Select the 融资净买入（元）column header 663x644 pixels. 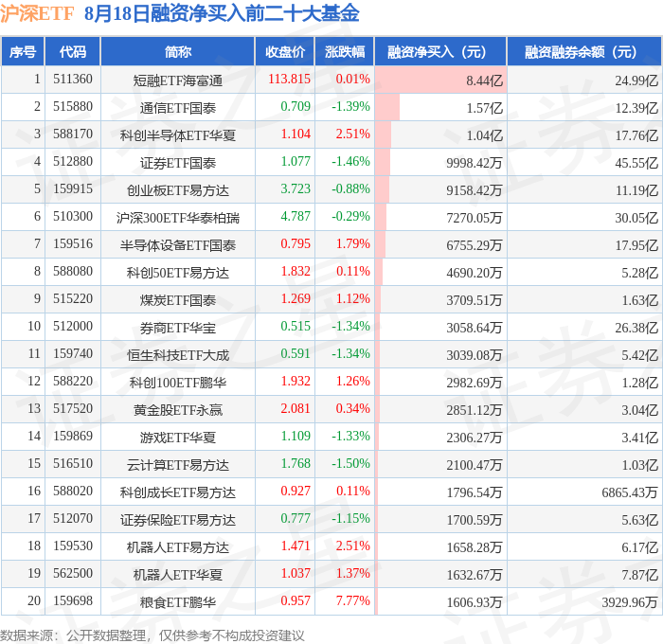(440, 51)
